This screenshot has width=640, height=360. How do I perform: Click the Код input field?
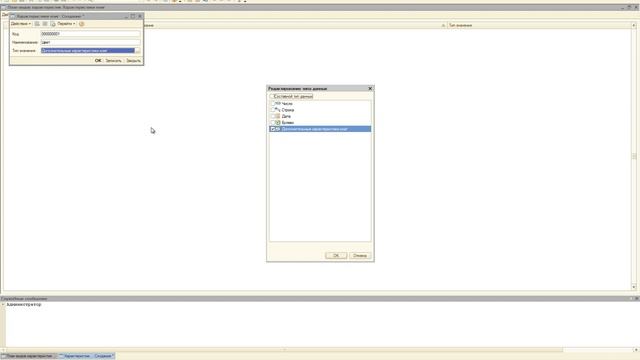pyautogui.click(x=90, y=34)
